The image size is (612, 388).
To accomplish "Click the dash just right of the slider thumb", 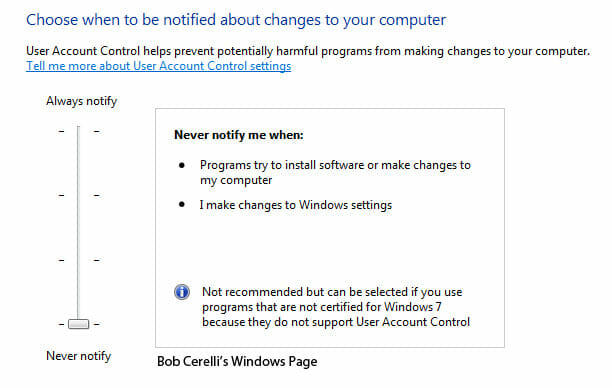I will pos(96,324).
